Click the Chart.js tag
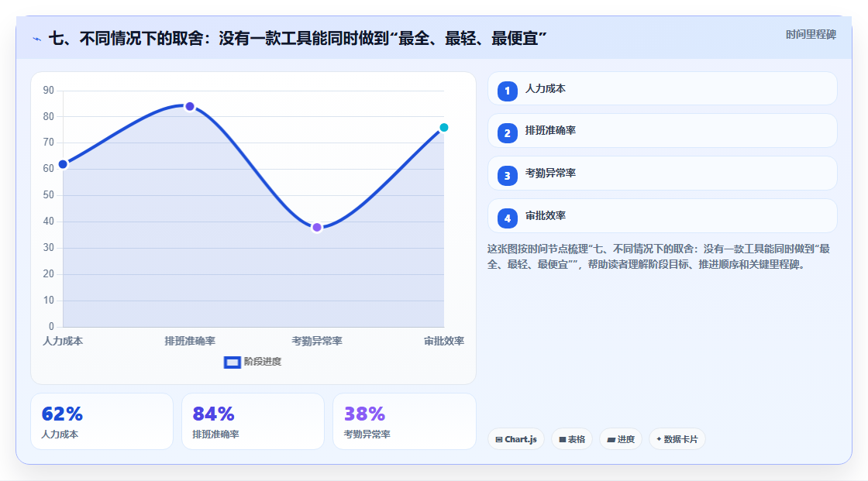The width and height of the screenshot is (868, 481). coord(516,439)
